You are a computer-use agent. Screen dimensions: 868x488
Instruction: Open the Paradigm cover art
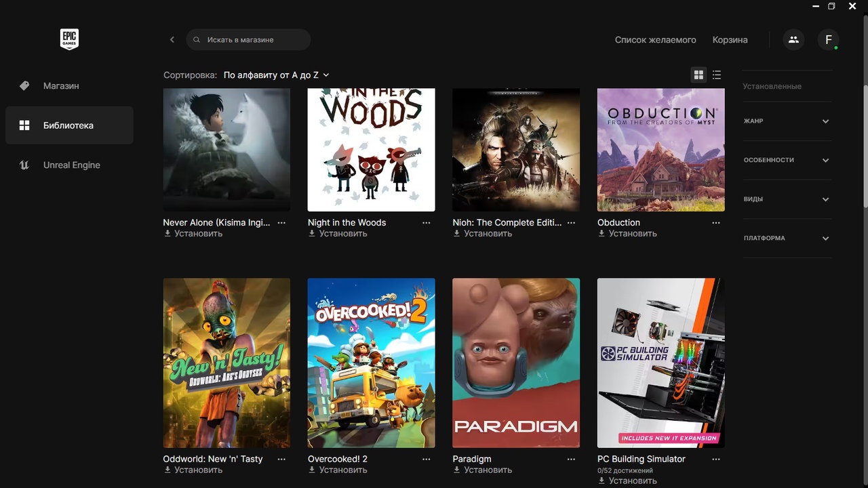pyautogui.click(x=516, y=363)
